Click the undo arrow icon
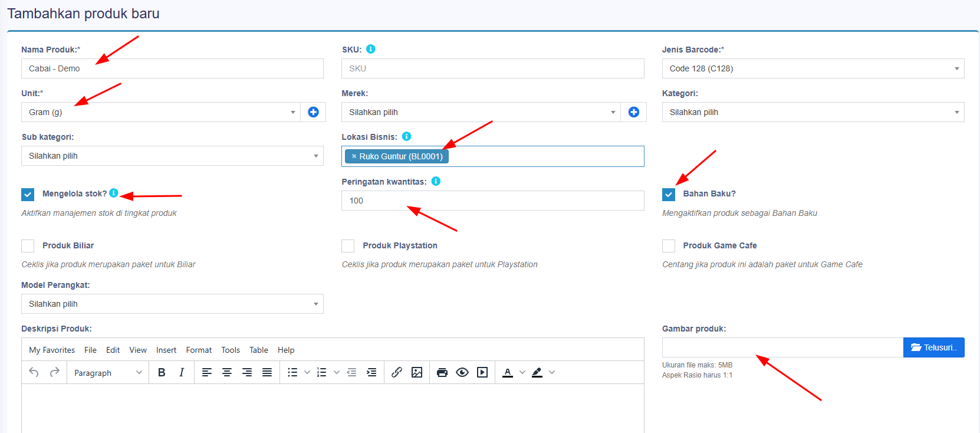This screenshot has height=433, width=980. [34, 372]
